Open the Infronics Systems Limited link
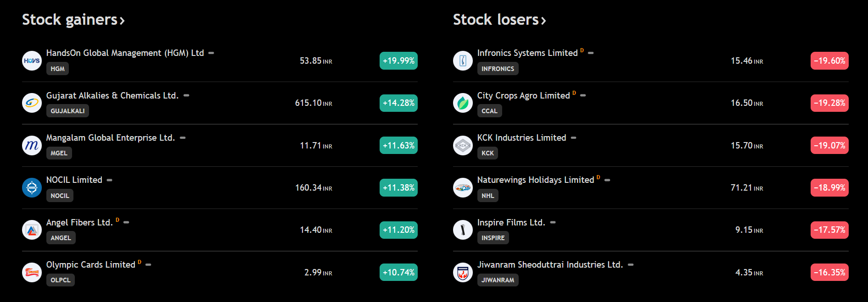Image resolution: width=868 pixels, height=302 pixels. (527, 53)
